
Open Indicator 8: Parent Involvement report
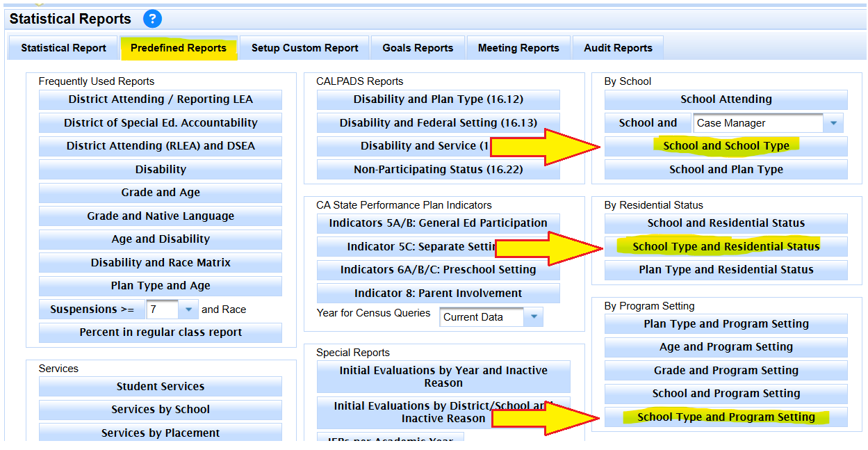pyautogui.click(x=438, y=294)
